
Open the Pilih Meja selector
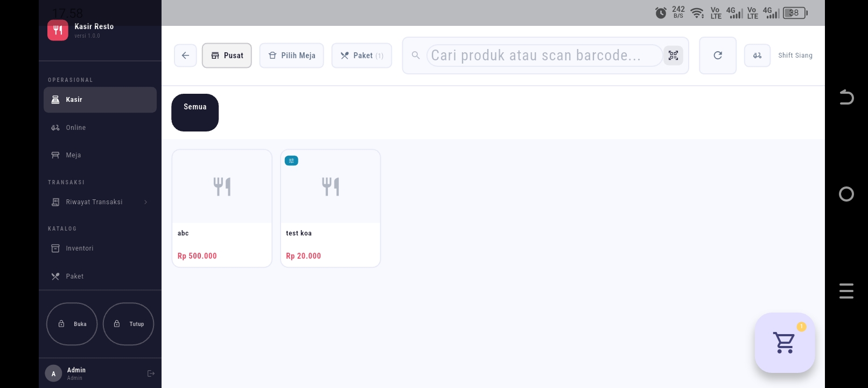tap(291, 56)
